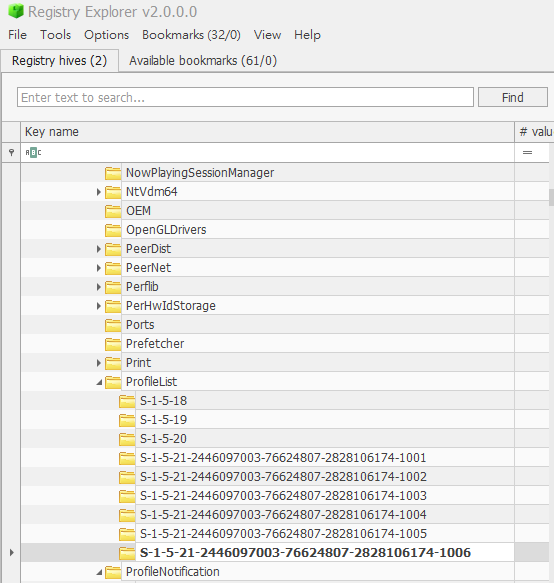The width and height of the screenshot is (554, 583).
Task: Click the PeerDist folder icon
Action: (113, 249)
